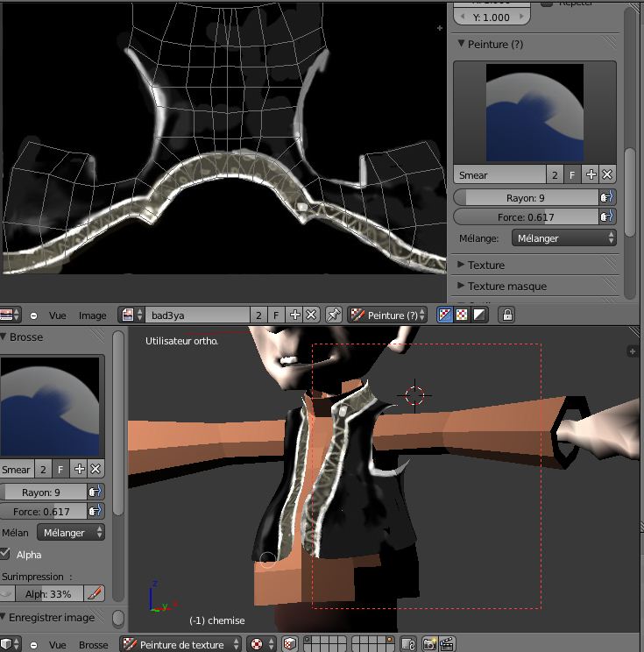
Task: Click the overlay paintbrush icon beside Alph
Action: click(96, 593)
